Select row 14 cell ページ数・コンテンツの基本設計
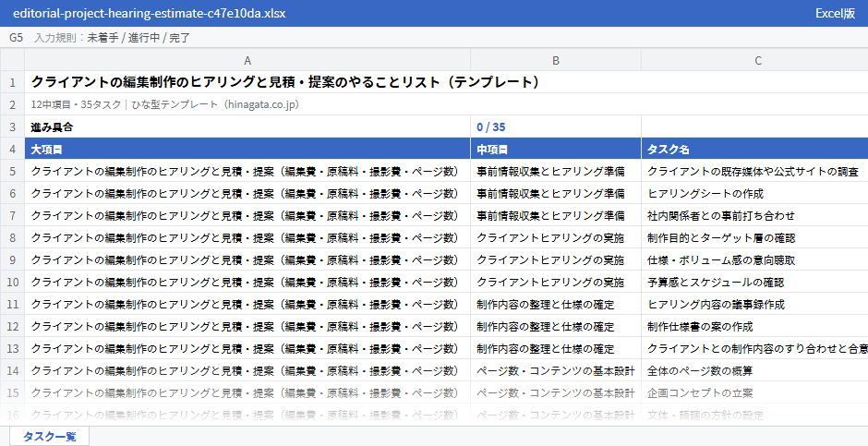 (x=556, y=370)
